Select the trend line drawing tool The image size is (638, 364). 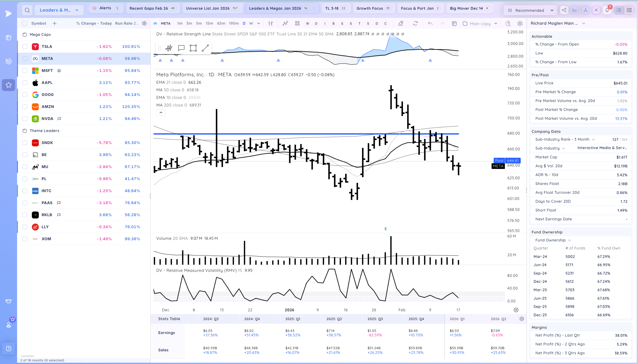(x=205, y=48)
